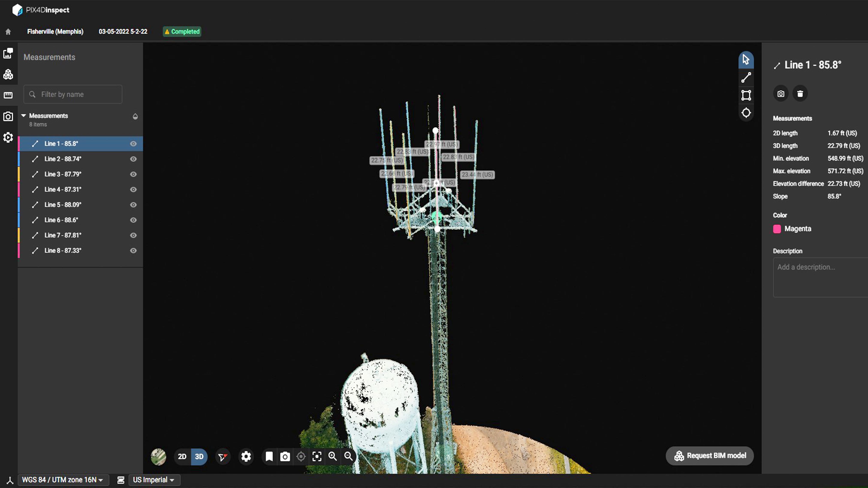Switch the viewer to 2D mode
This screenshot has width=868, height=488.
(182, 456)
